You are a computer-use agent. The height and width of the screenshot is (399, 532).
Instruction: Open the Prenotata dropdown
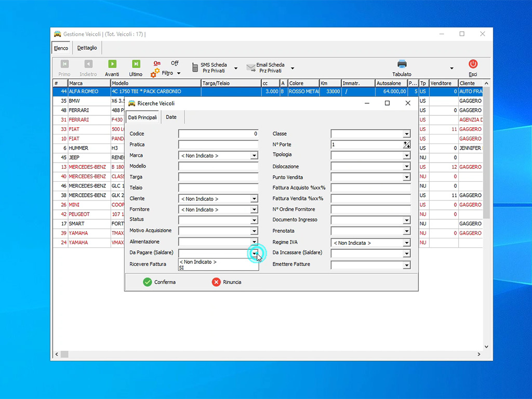pyautogui.click(x=406, y=231)
